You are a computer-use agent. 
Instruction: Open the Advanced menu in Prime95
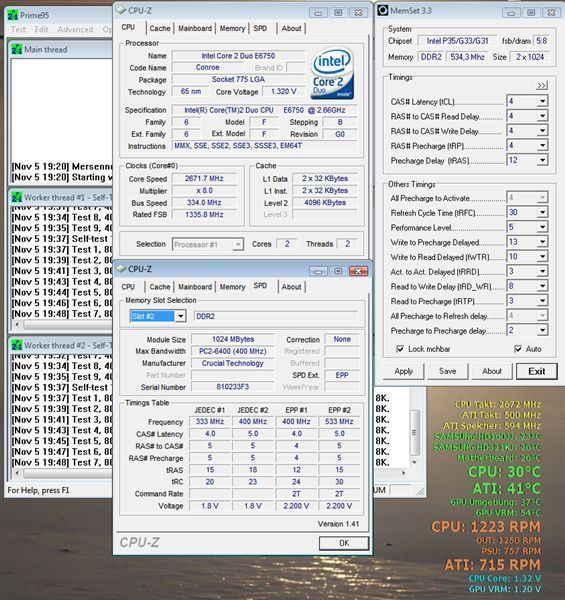(x=75, y=29)
